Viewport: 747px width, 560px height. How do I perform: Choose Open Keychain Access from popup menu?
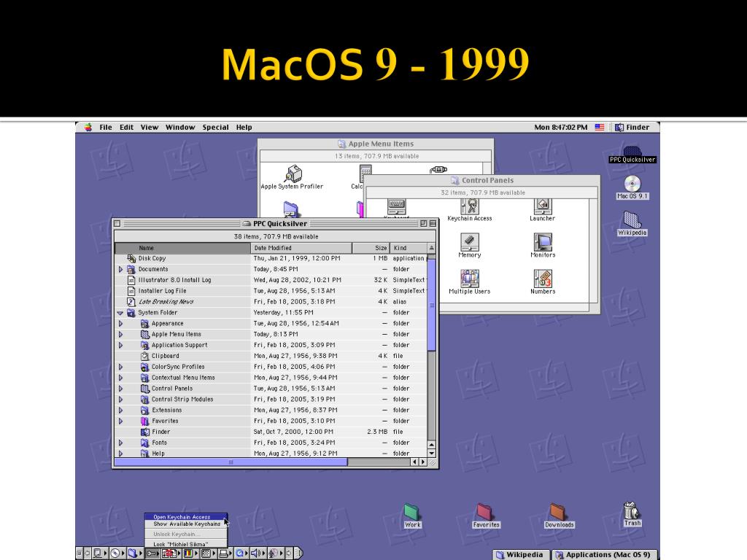186,517
